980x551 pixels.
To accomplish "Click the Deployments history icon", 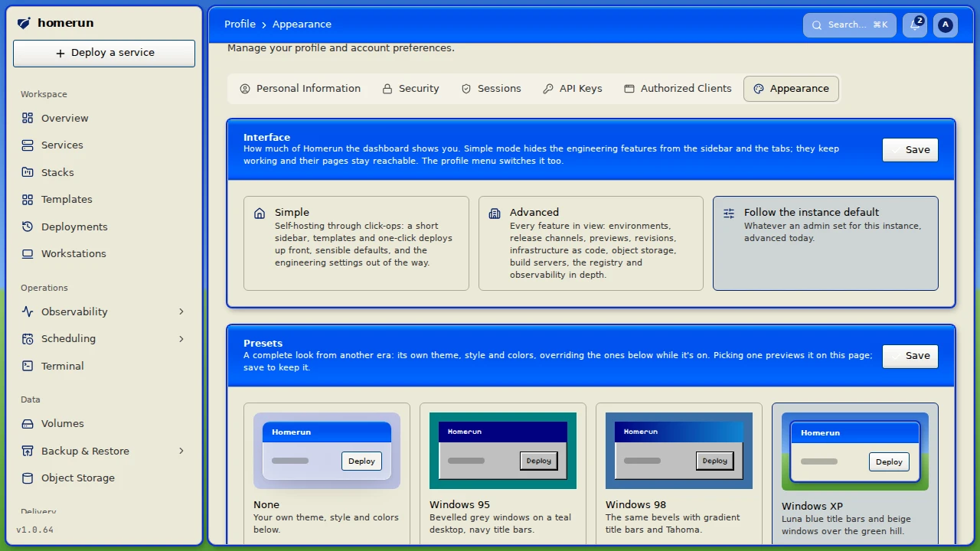I will coord(28,227).
